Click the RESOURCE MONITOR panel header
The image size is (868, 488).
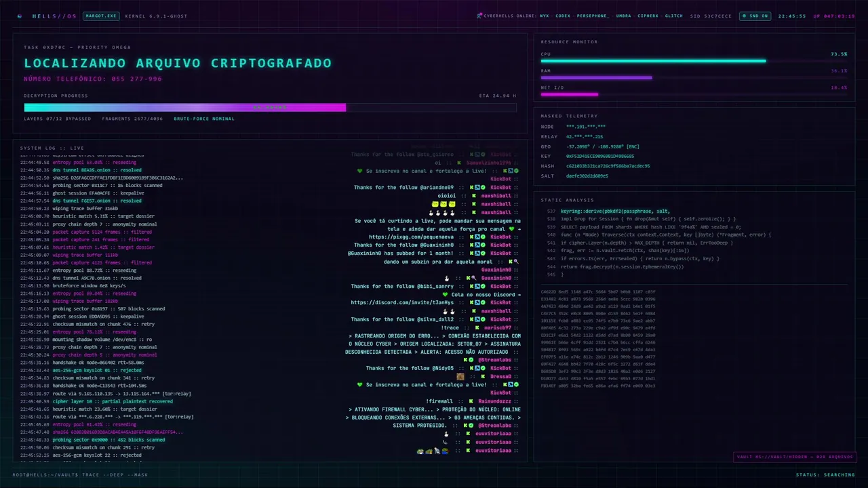coord(569,42)
